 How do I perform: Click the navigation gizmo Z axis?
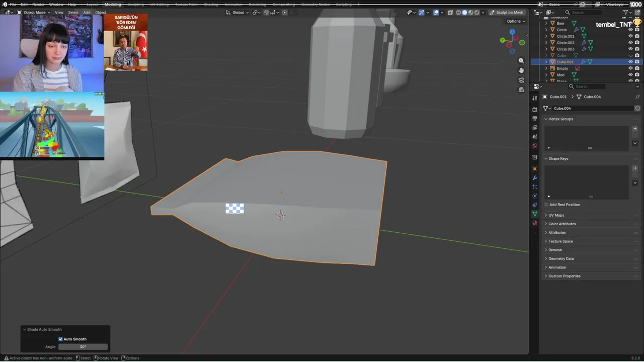pos(512,32)
